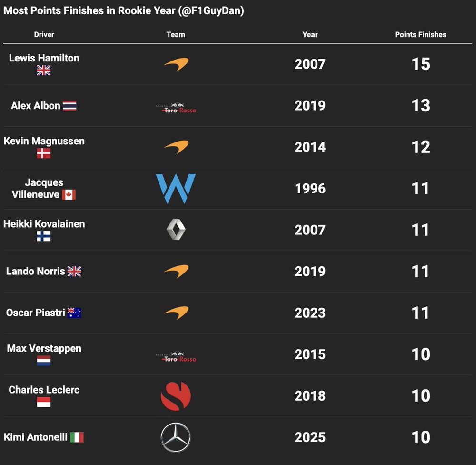The image size is (476, 465).
Task: Click the Italian flag beside Kimi Antonelli
Action: (77, 437)
